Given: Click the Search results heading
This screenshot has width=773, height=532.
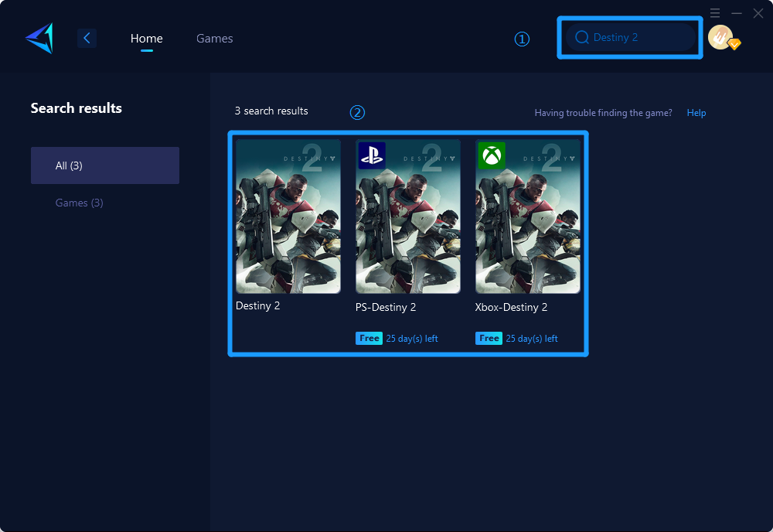Looking at the screenshot, I should tap(77, 108).
